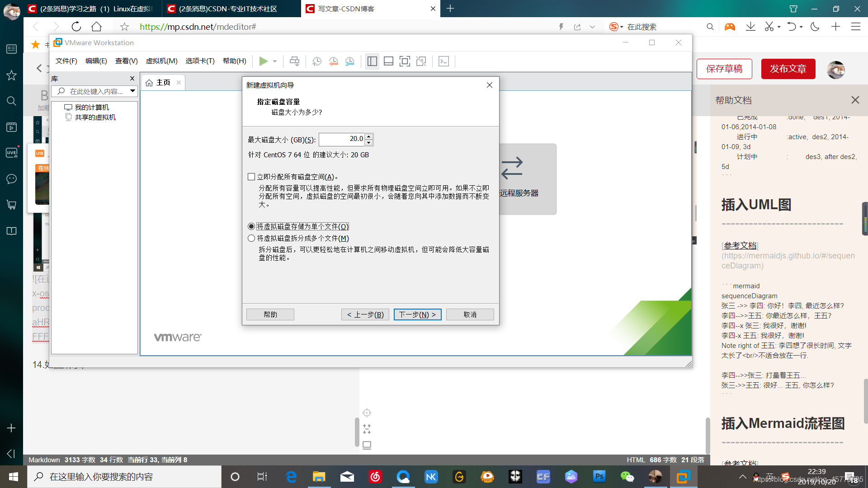The height and width of the screenshot is (488, 868).
Task: Decrease disk size with the down spinner
Action: 369,142
